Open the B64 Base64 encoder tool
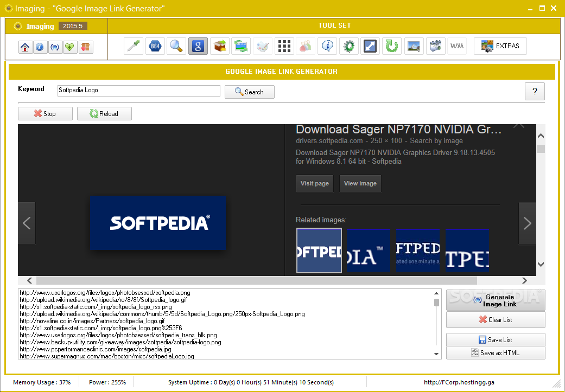The width and height of the screenshot is (565, 392). click(x=155, y=46)
